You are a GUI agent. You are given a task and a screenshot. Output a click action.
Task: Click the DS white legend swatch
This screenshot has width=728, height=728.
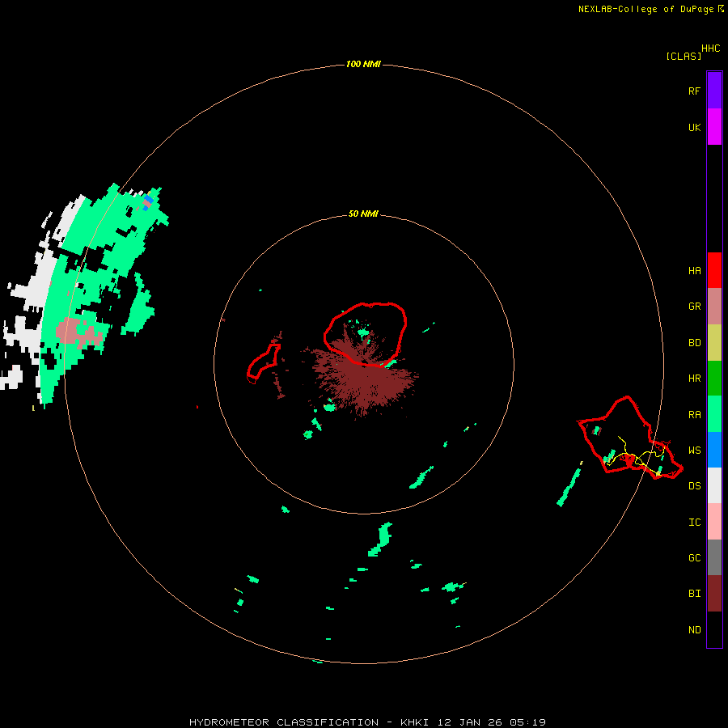click(714, 485)
